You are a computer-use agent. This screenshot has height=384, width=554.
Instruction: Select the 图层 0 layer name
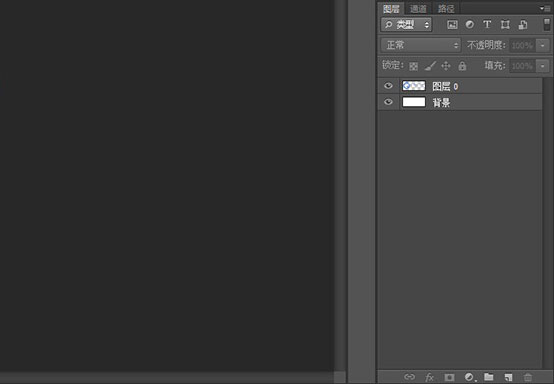pyautogui.click(x=445, y=86)
